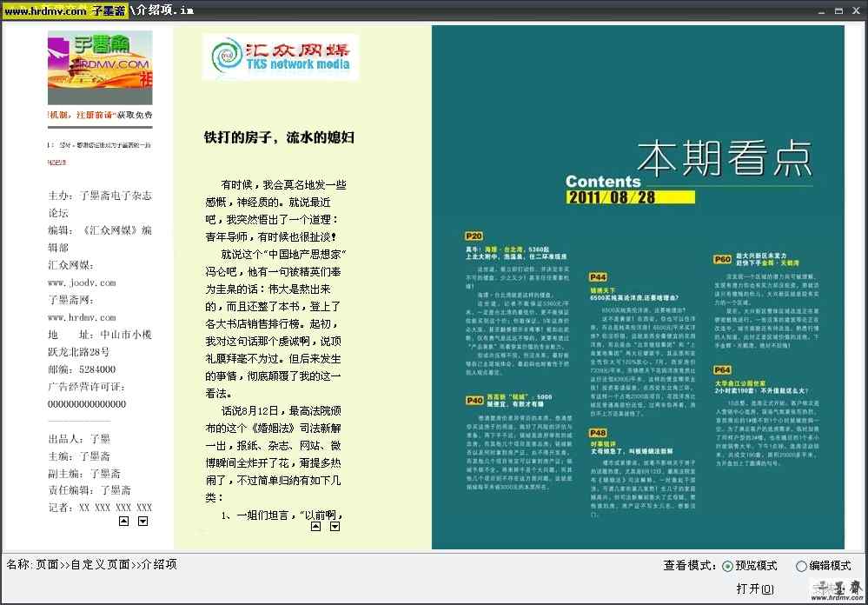Click the 汇众网媒 TKS network media logo
Image resolution: width=868 pixels, height=605 pixels.
[281, 57]
